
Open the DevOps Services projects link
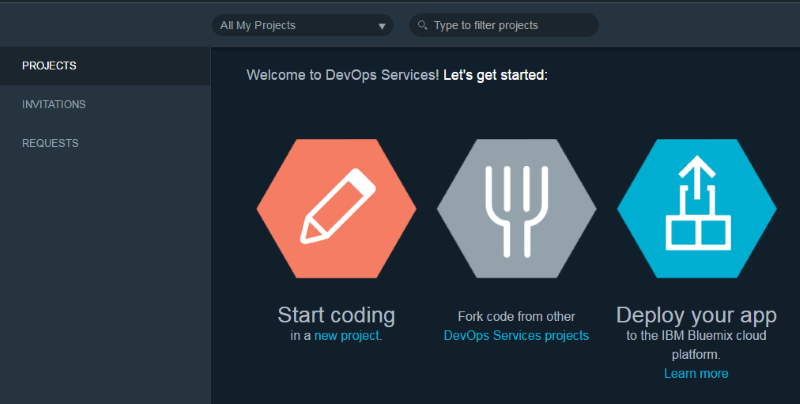pos(516,336)
